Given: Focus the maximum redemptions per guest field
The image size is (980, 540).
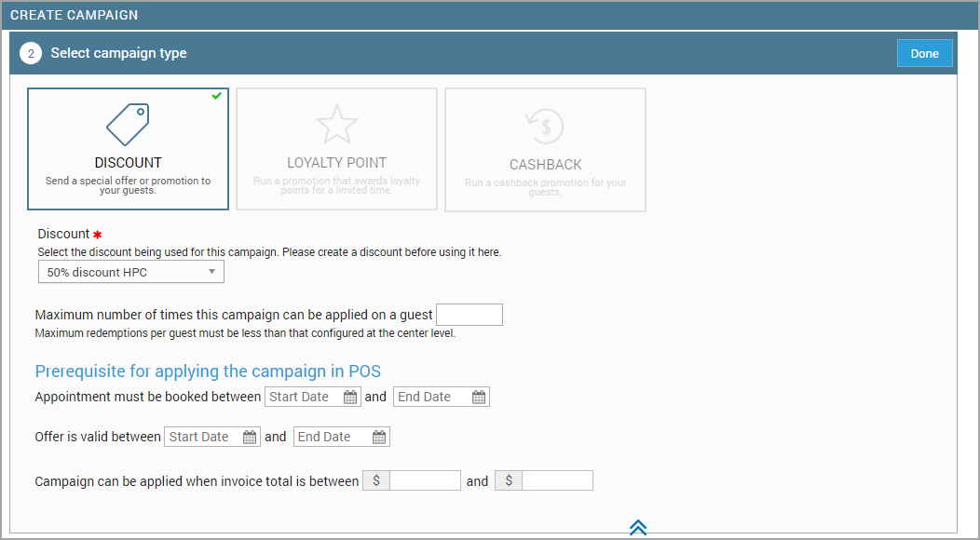Looking at the screenshot, I should 470,315.
